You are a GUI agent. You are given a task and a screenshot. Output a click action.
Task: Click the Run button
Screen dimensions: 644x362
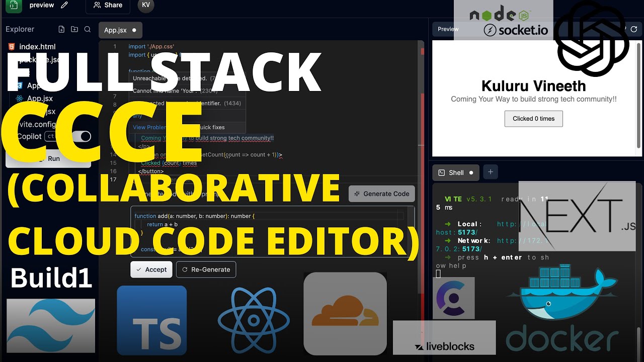point(48,158)
